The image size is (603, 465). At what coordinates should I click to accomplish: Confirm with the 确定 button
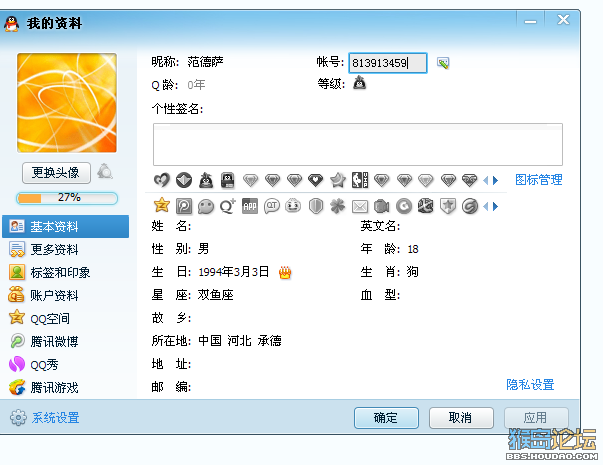pyautogui.click(x=386, y=418)
